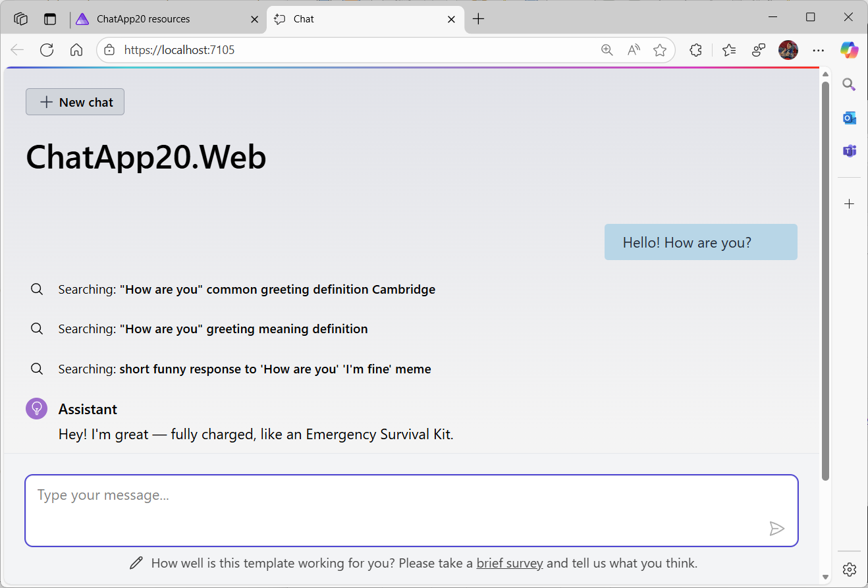Viewport: 868px width, 588px height.
Task: Open the Extensions icon in the toolbar
Action: (x=695, y=49)
